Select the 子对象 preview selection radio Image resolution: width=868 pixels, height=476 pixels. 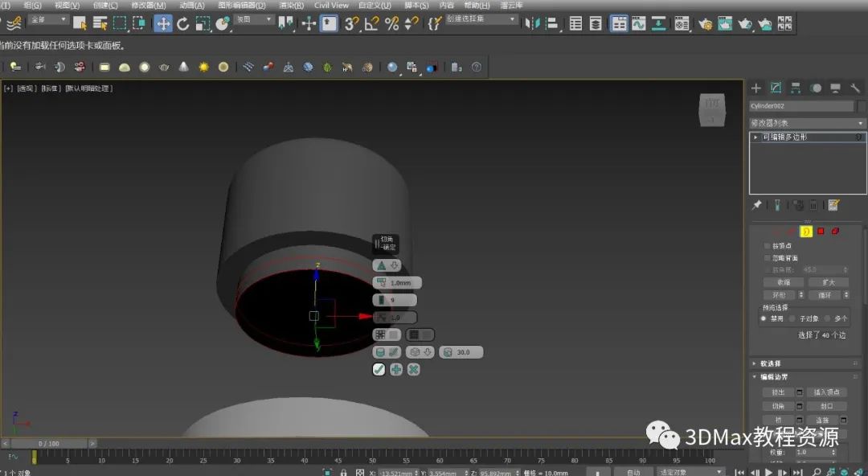pyautogui.click(x=793, y=318)
